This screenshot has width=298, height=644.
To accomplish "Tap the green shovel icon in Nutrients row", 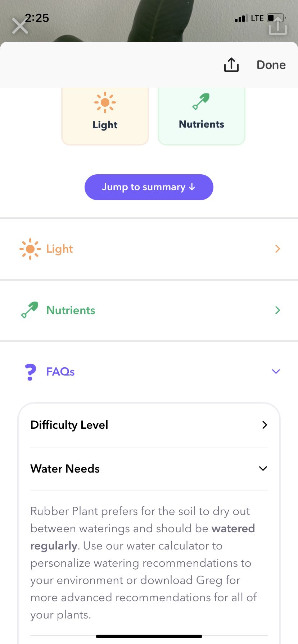I will tap(30, 310).
